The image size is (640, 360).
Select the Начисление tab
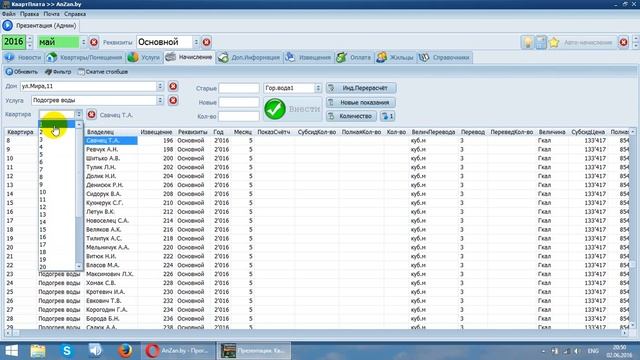coord(189,57)
